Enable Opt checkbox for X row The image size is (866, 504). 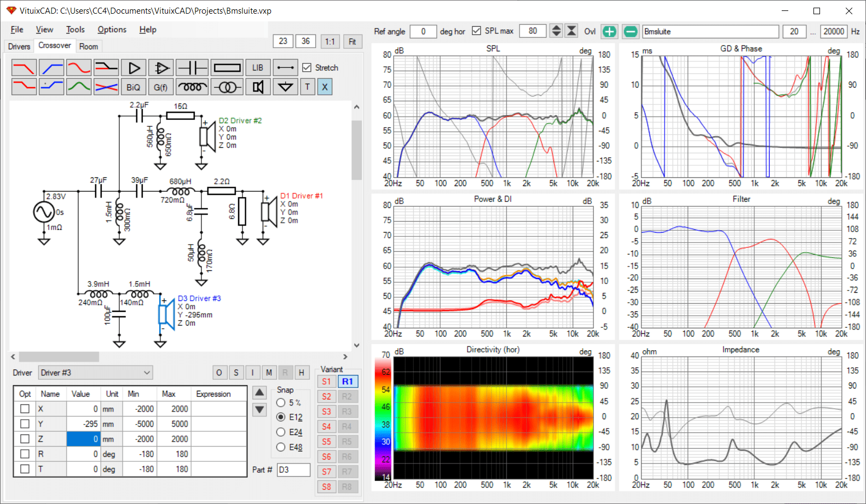[25, 409]
